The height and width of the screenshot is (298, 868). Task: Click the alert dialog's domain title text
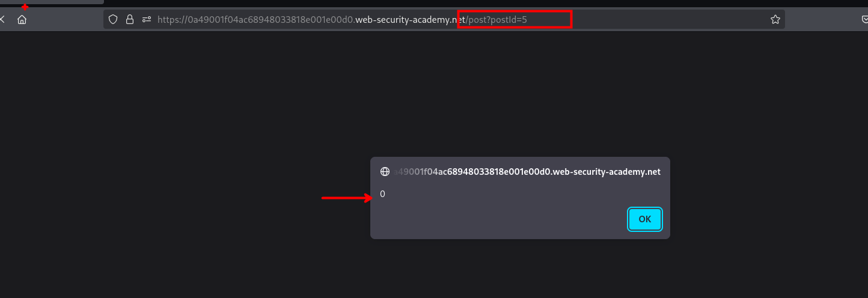[527, 172]
